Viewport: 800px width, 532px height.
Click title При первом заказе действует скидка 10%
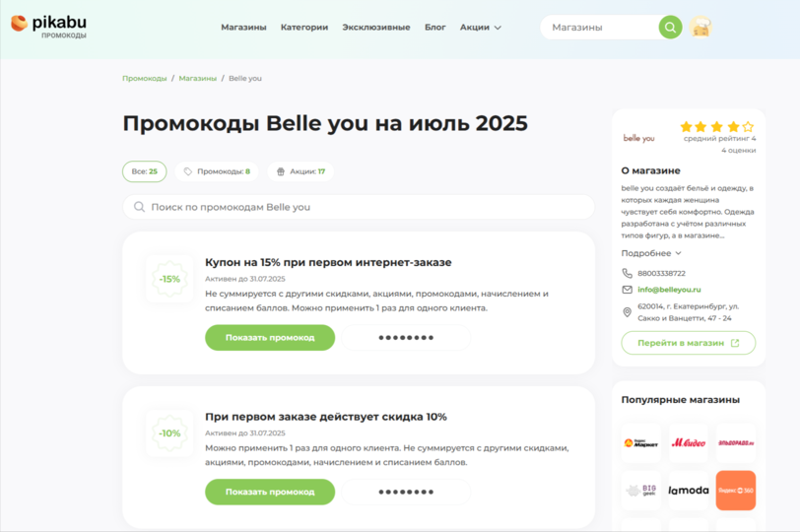tap(325, 417)
